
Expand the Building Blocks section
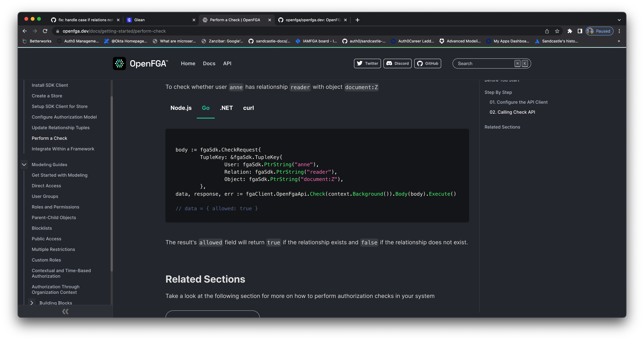pos(32,303)
